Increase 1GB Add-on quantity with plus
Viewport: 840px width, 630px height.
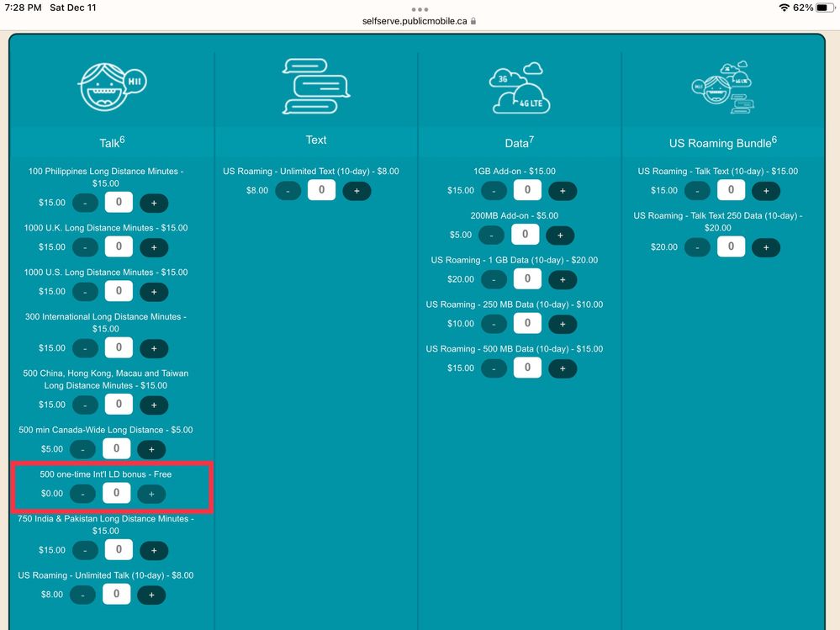563,191
